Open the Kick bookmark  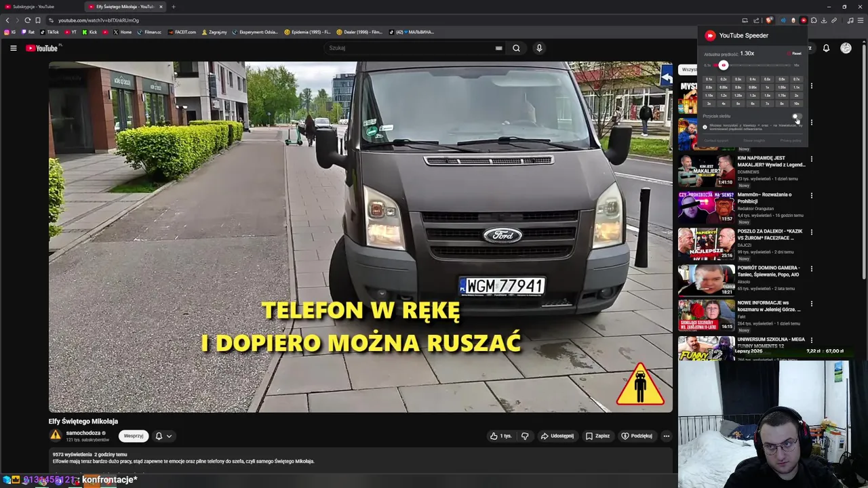(89, 32)
